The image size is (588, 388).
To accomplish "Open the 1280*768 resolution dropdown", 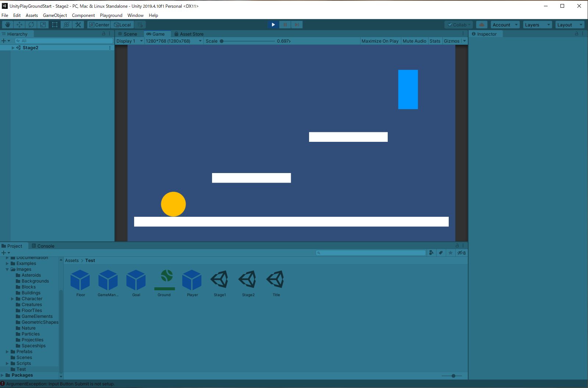I will (x=174, y=41).
